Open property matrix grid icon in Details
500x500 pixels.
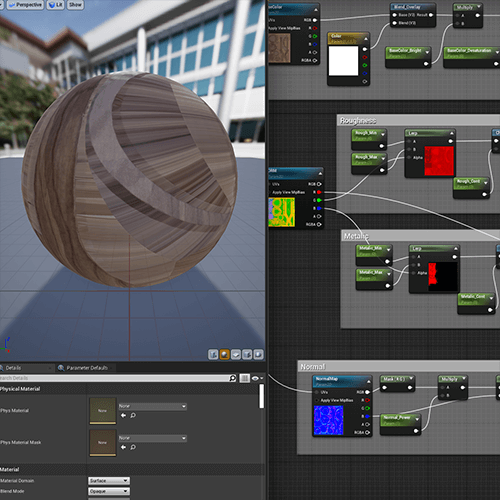pyautogui.click(x=244, y=378)
